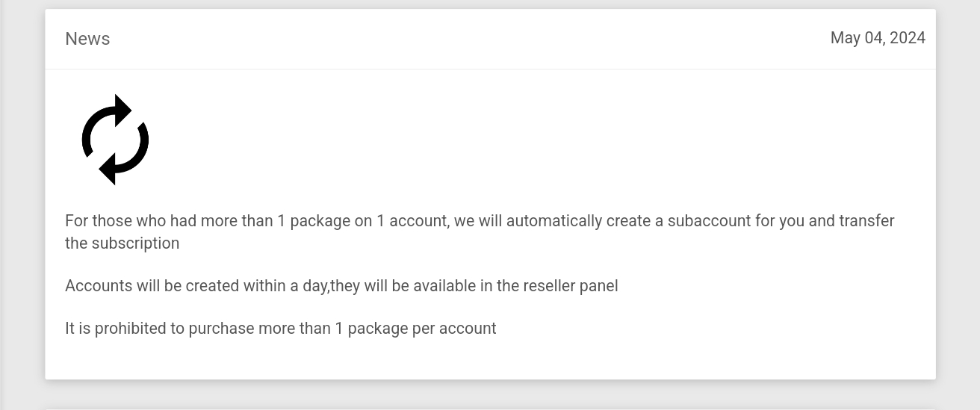Click "the subscription" on the second text line
Screen dimensions: 980x410
(122, 243)
